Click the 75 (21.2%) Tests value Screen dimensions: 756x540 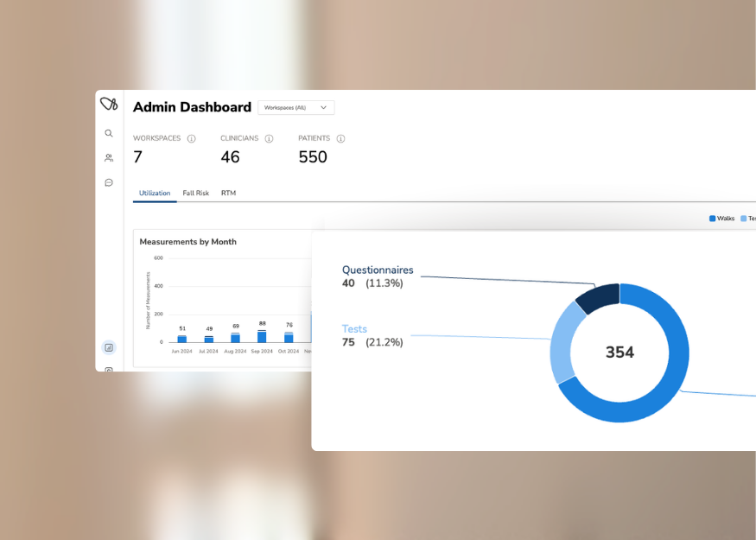[x=372, y=342]
